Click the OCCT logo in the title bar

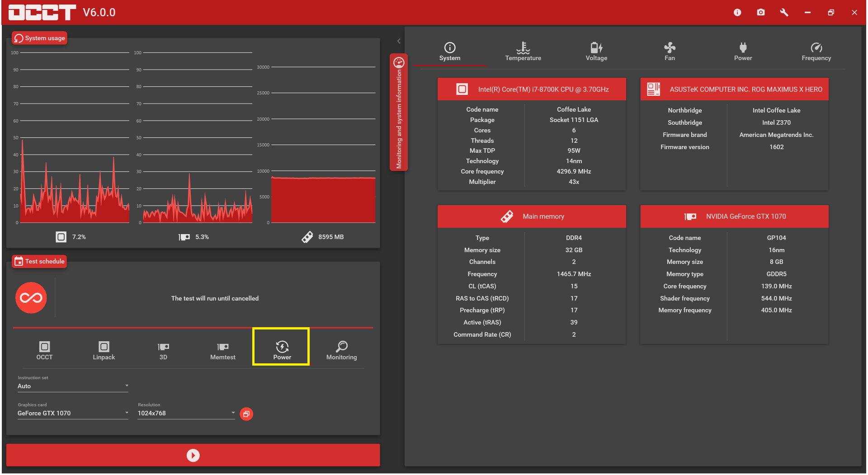pyautogui.click(x=42, y=12)
